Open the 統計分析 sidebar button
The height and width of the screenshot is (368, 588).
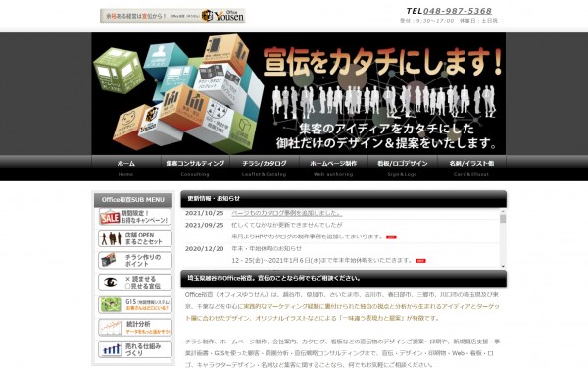135,327
